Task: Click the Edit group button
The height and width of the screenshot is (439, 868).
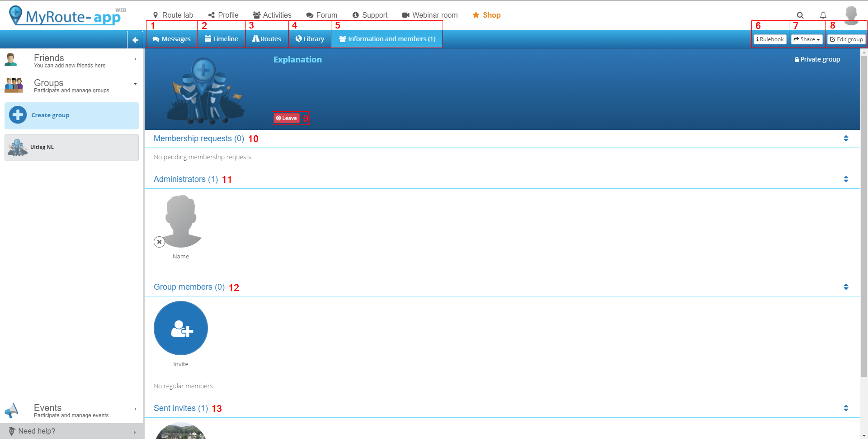Action: point(846,39)
